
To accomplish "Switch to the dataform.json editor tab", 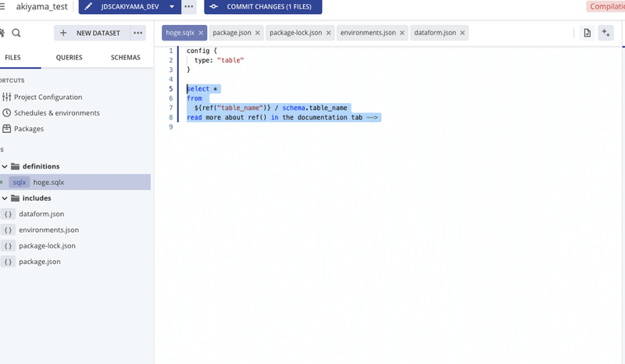I will (435, 33).
